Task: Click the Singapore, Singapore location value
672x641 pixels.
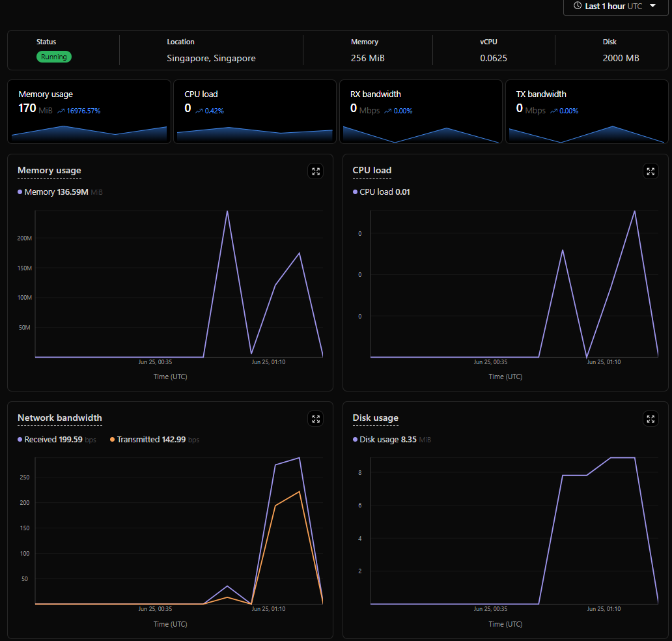Action: tap(211, 59)
